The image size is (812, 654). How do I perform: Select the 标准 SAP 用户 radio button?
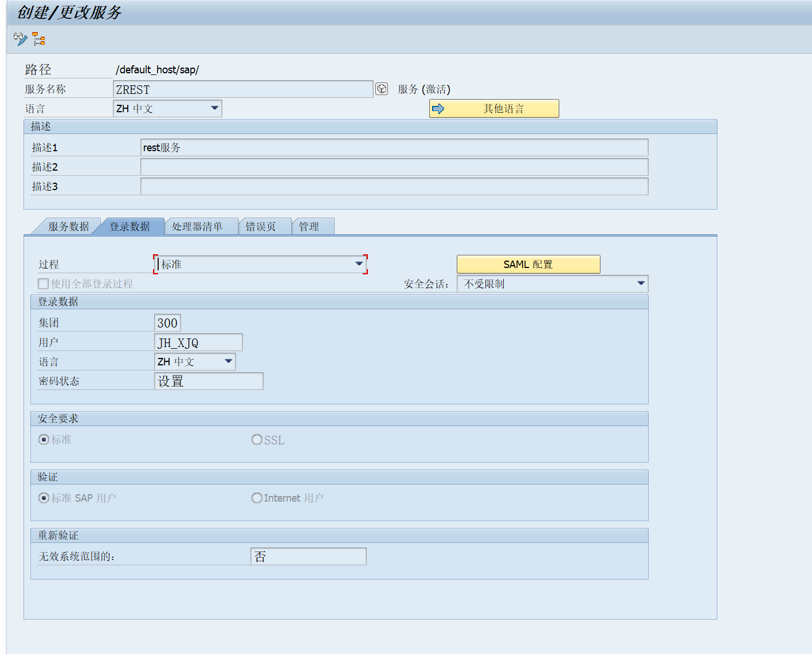pyautogui.click(x=44, y=498)
